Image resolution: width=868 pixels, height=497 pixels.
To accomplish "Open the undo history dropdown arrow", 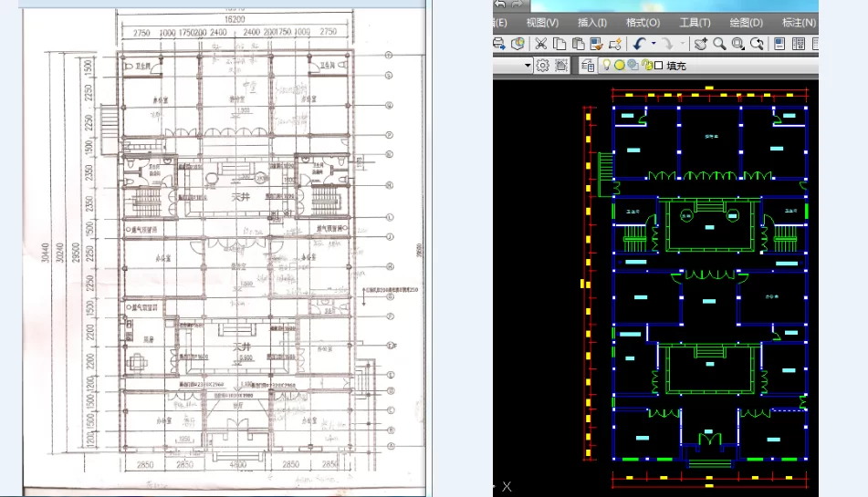I will tap(654, 44).
